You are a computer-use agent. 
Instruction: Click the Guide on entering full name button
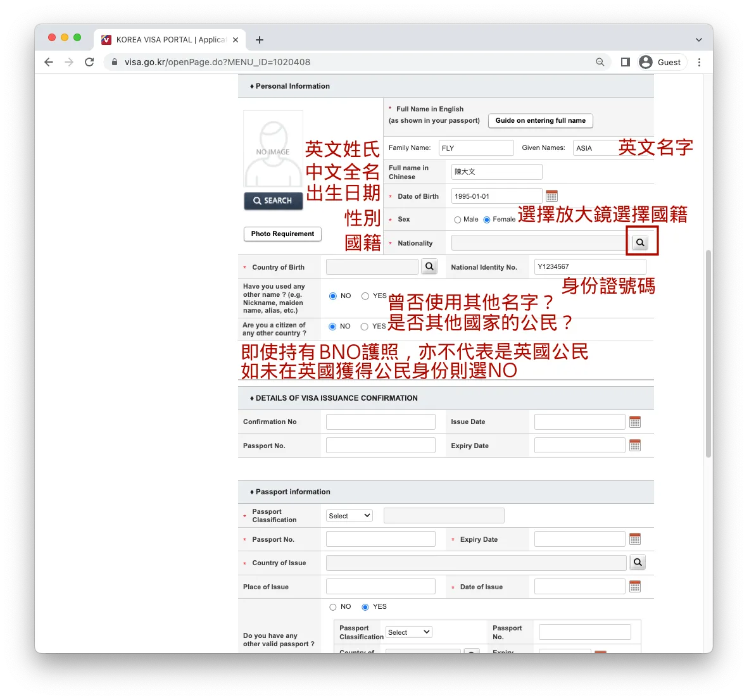pos(540,120)
